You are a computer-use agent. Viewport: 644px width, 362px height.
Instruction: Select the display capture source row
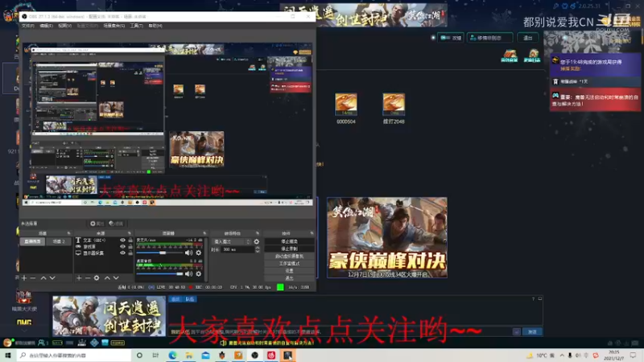click(105, 253)
